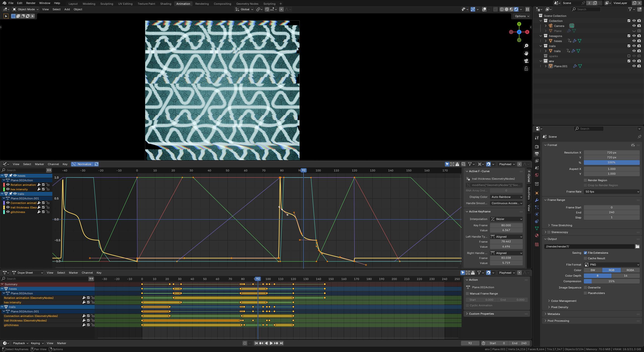Jump to end frame playback icon

pyautogui.click(x=281, y=343)
